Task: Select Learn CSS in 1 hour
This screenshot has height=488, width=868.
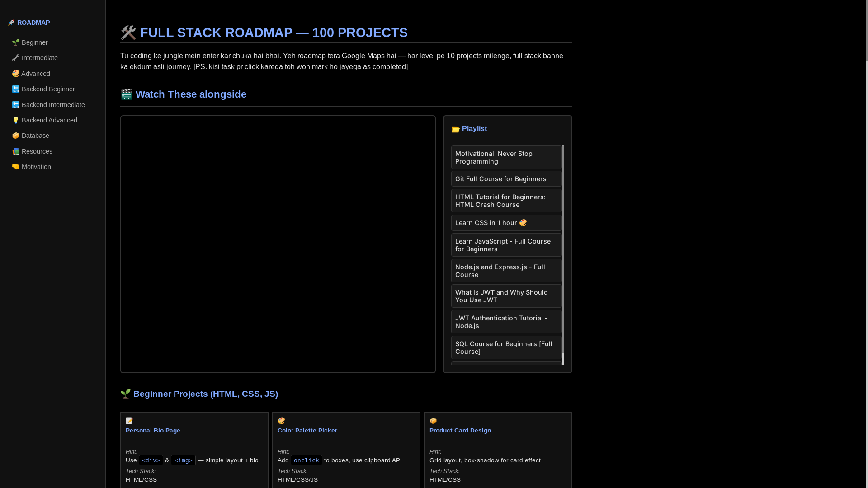Action: tap(506, 223)
